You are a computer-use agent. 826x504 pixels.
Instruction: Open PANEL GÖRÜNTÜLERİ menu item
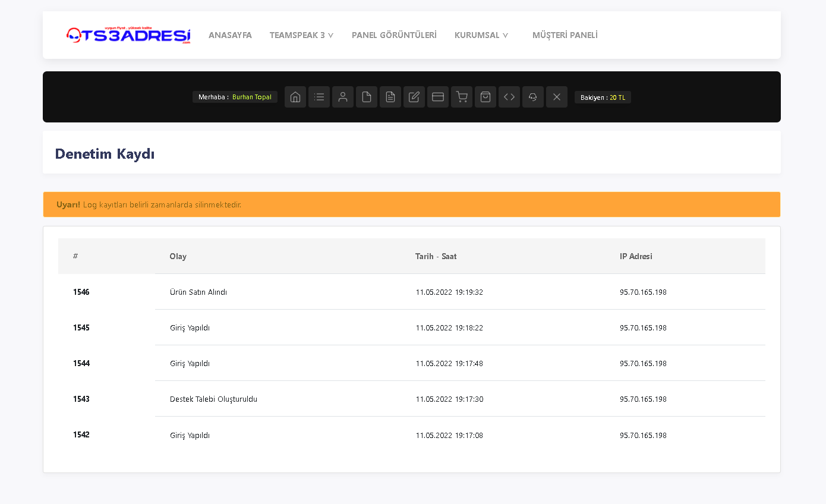394,35
